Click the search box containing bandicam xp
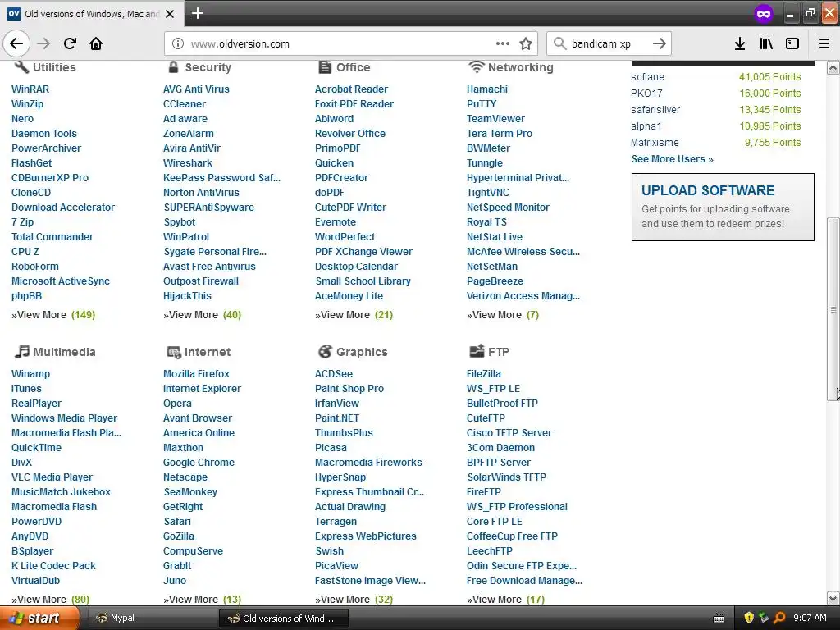Screen dimensions: 840x630 coord(609,44)
